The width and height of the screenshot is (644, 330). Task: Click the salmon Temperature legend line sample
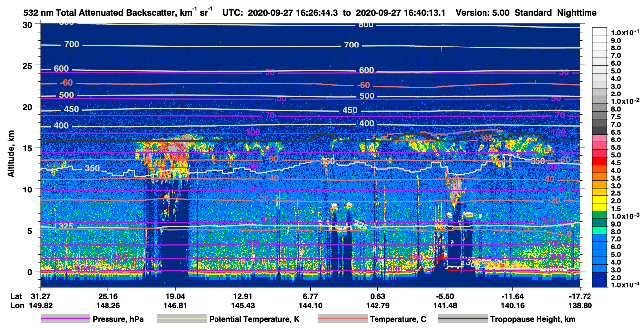tap(342, 319)
